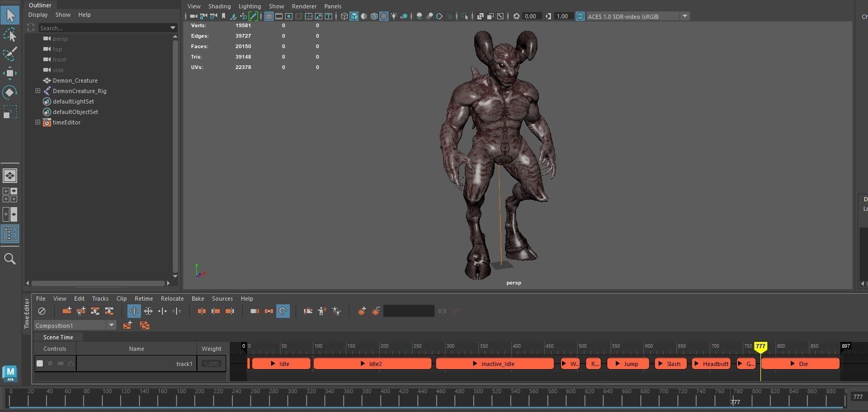Image resolution: width=868 pixels, height=412 pixels.
Task: Toggle wireframe cube display icon
Action: pyautogui.click(x=344, y=16)
